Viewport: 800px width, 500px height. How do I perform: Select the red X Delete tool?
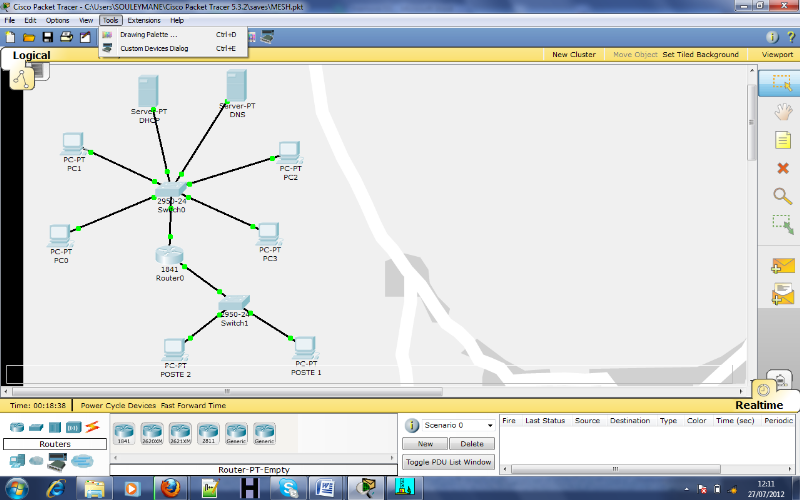pyautogui.click(x=783, y=168)
